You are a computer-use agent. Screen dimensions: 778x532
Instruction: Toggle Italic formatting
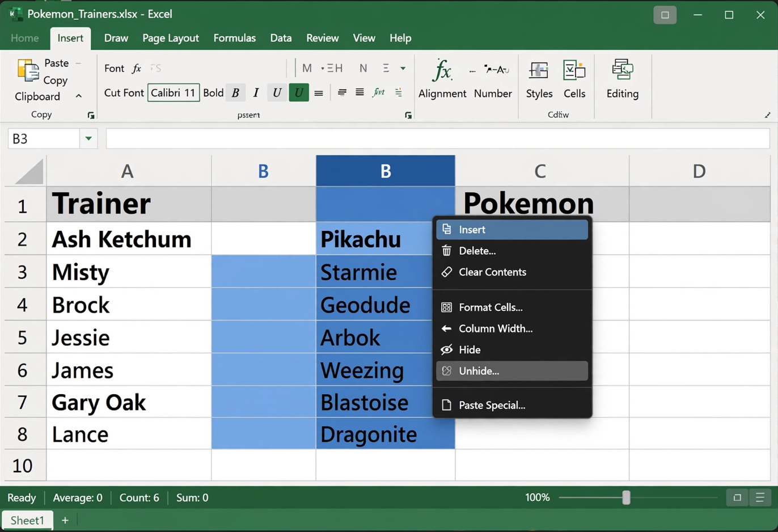pyautogui.click(x=256, y=93)
